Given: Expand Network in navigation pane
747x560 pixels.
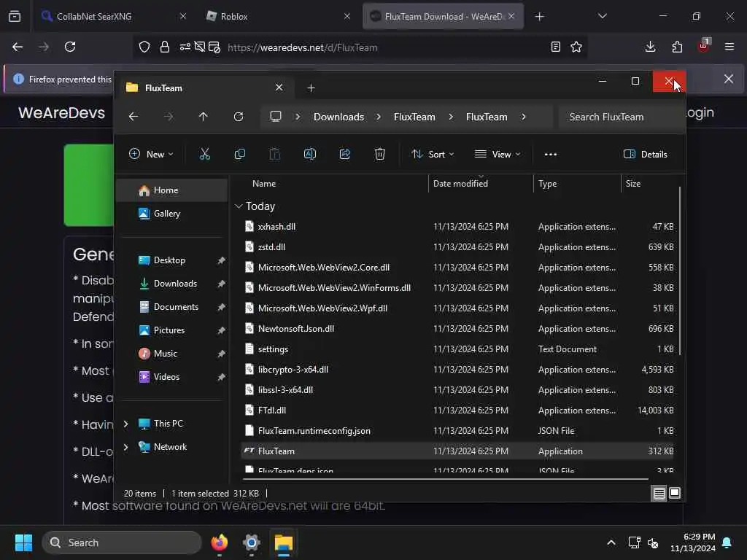Looking at the screenshot, I should point(125,447).
